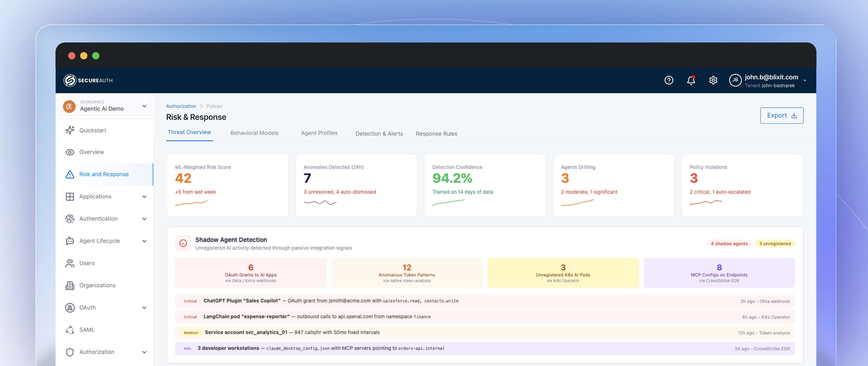Select the Users sidebar icon

coord(69,263)
